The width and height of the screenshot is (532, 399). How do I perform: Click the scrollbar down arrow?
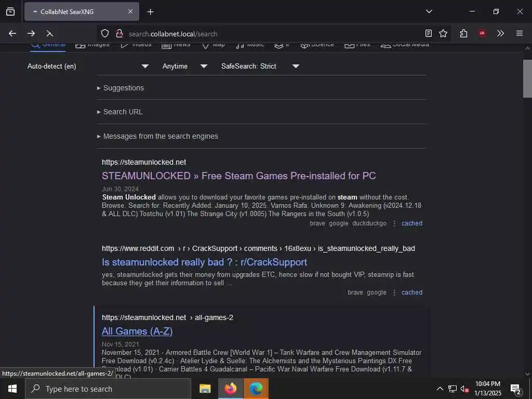point(527,374)
